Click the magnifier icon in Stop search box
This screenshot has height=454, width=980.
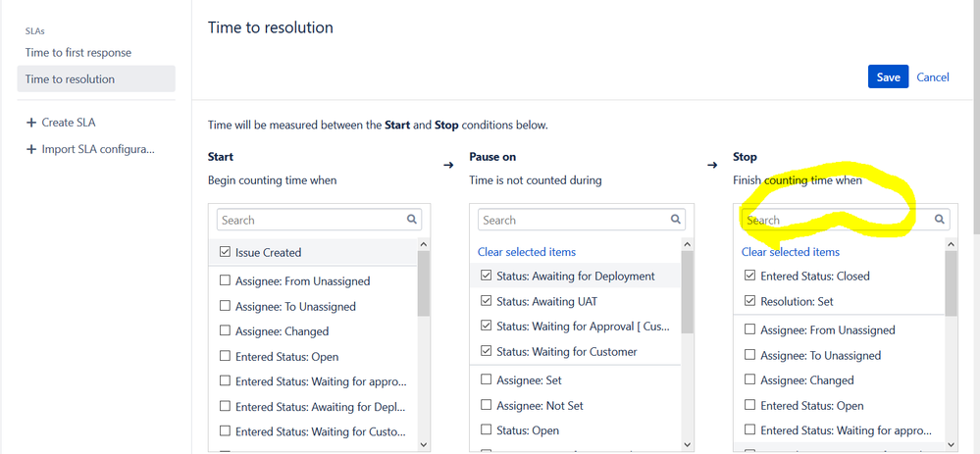tap(940, 220)
